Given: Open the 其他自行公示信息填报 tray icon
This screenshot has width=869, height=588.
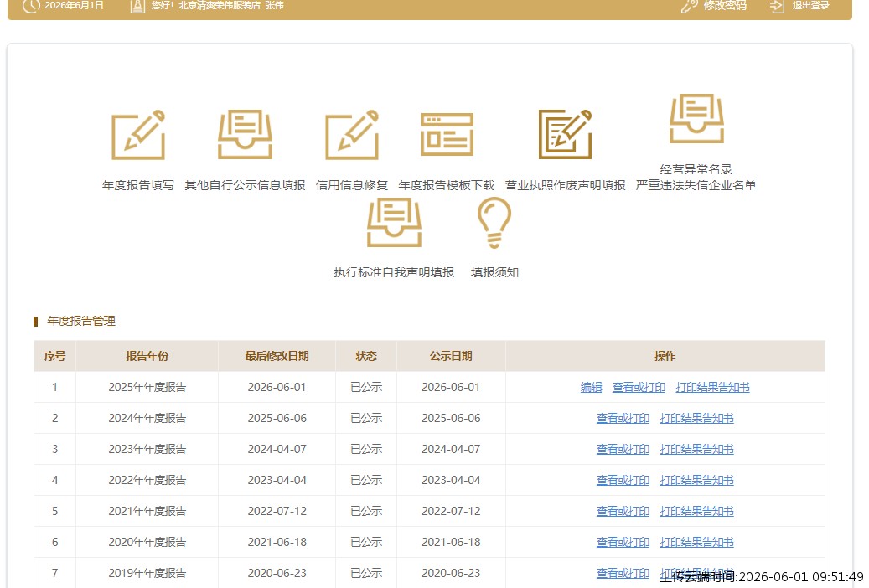Looking at the screenshot, I should [x=245, y=135].
